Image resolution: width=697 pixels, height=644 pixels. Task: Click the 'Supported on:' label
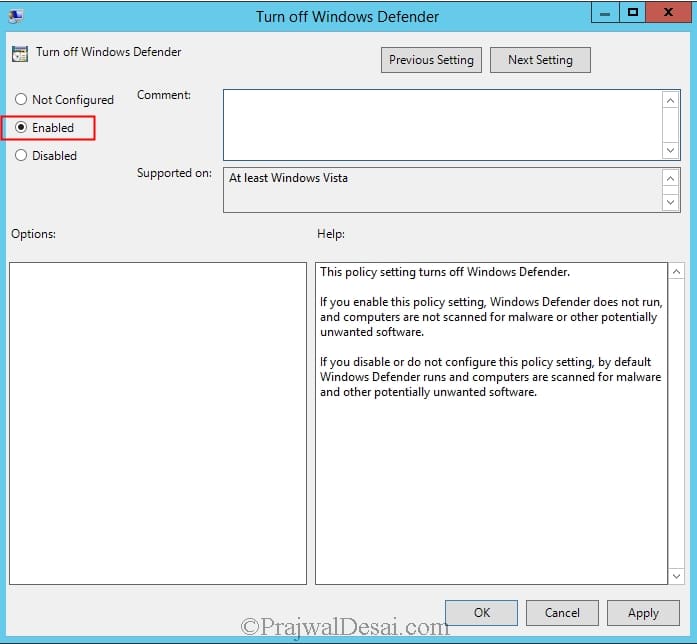[174, 173]
